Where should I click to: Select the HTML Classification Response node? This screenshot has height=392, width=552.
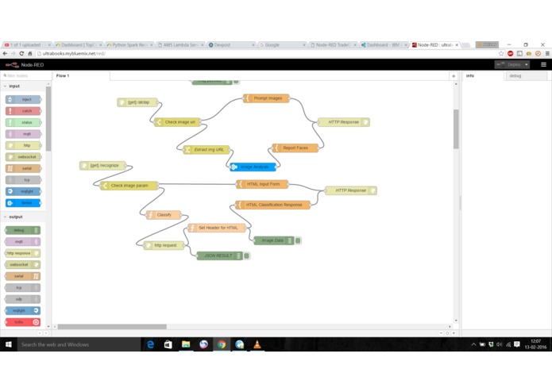[273, 205]
